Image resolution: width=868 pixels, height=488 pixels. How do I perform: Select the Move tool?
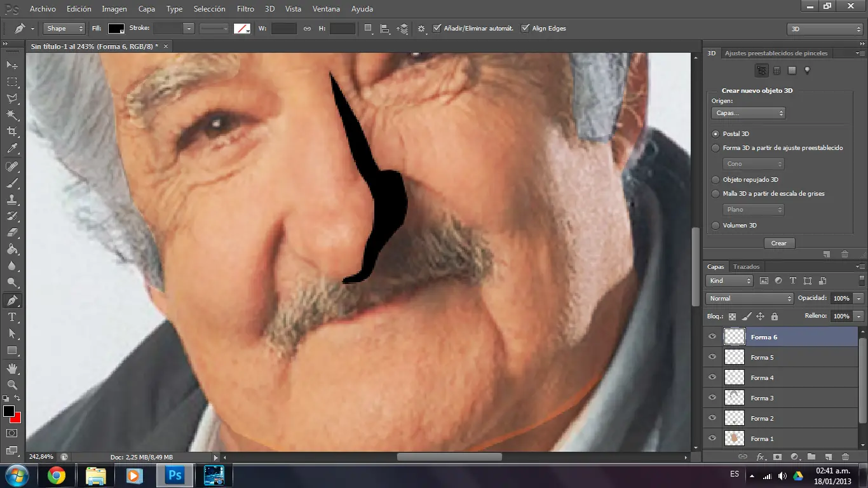point(12,65)
